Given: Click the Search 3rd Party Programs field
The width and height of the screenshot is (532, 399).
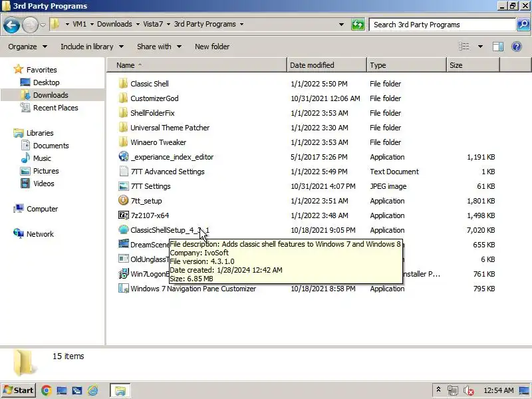Looking at the screenshot, I should (x=442, y=25).
